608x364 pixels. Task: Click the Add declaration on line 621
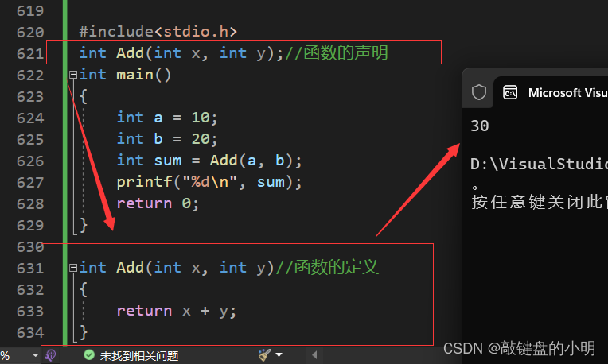pyautogui.click(x=181, y=53)
